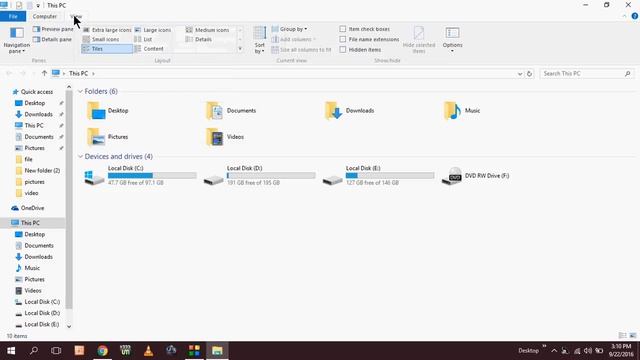
Task: Switch to the View ribbon tab
Action: (x=76, y=16)
